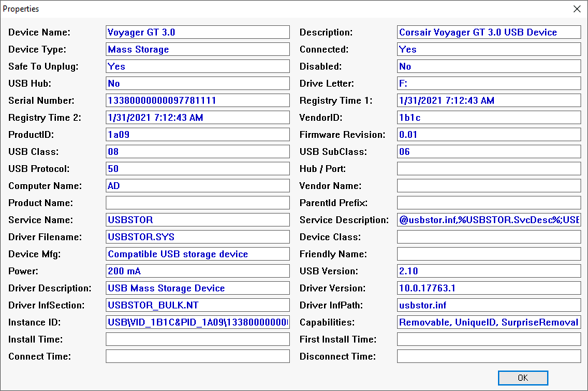Viewport: 588px width, 391px height.
Task: Click the Driver Version field '10.0.17763.1'
Action: [489, 288]
